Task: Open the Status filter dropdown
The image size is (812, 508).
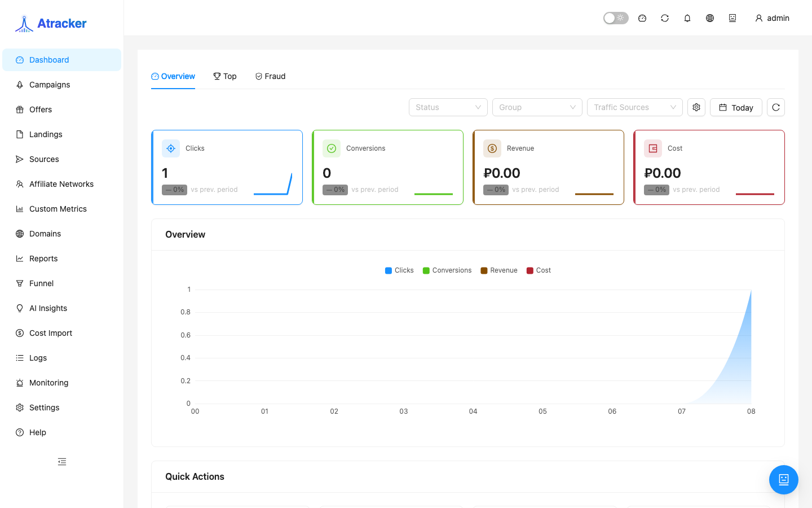Action: pyautogui.click(x=448, y=107)
